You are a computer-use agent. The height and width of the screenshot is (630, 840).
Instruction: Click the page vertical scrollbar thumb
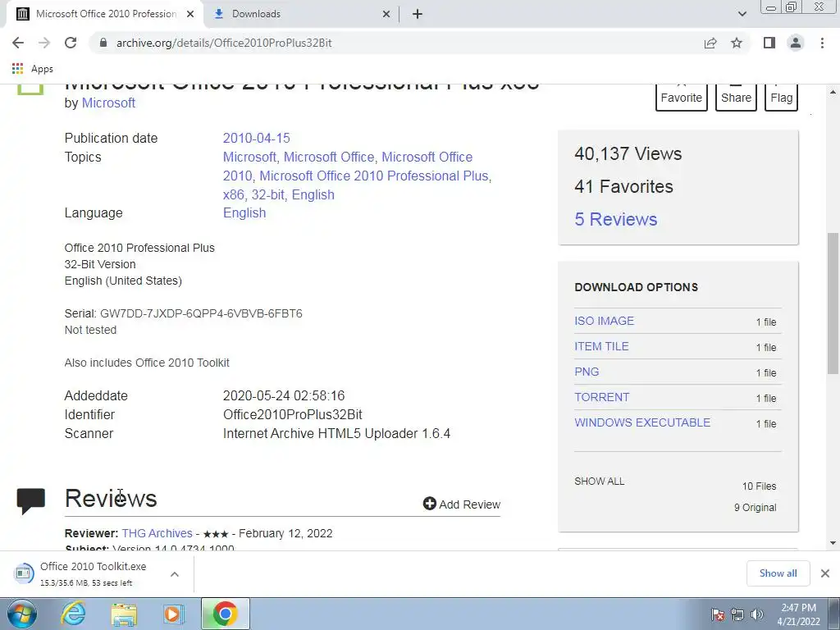pyautogui.click(x=833, y=304)
